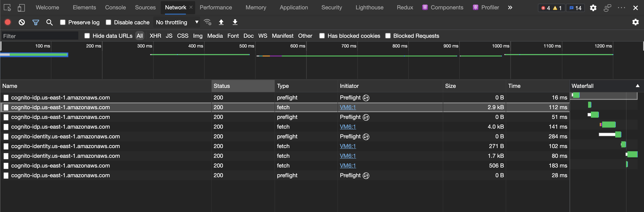Check Hide data URLs

pyautogui.click(x=87, y=36)
